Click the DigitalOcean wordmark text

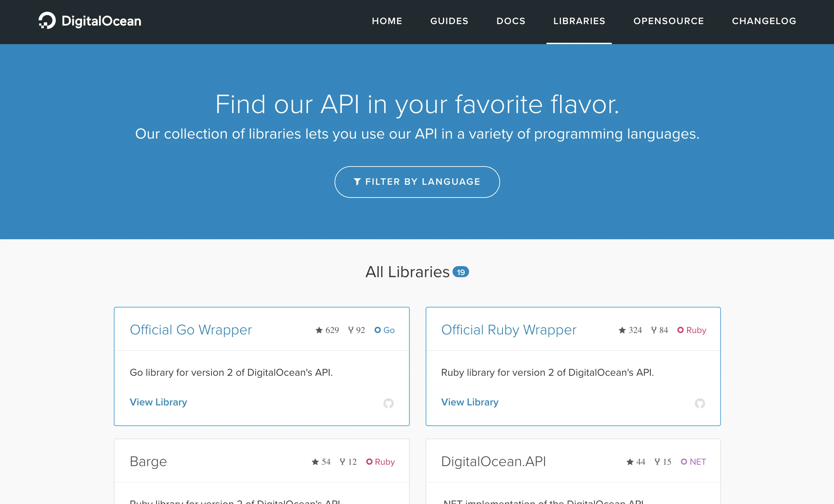101,21
